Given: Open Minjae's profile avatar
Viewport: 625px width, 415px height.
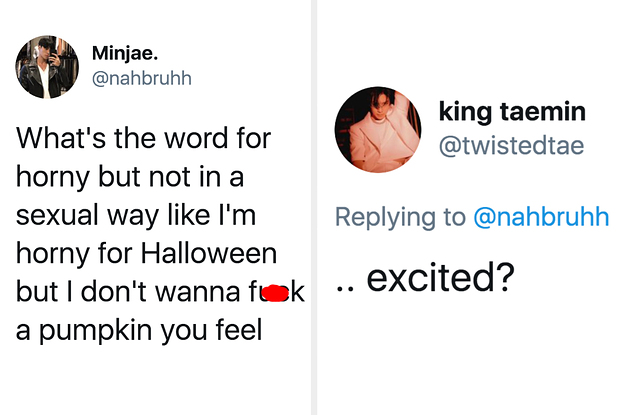Looking at the screenshot, I should 46,68.
